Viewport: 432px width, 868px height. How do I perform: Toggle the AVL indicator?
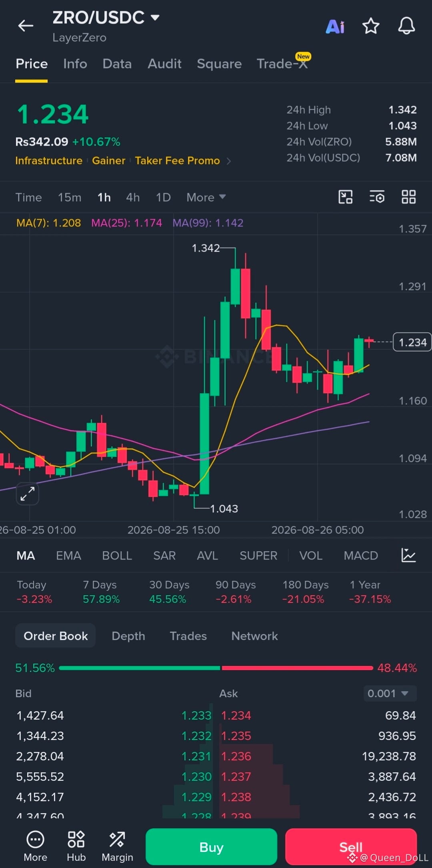tap(208, 556)
